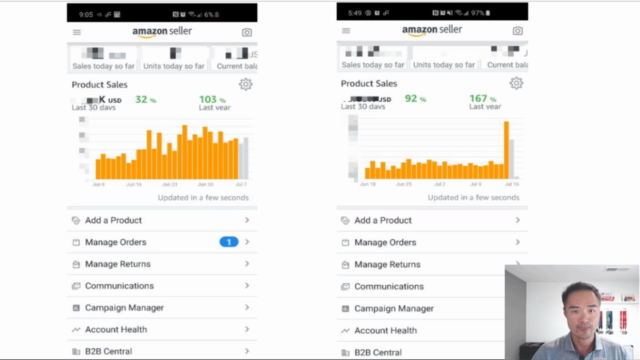Open B2B Central on right phone
640x360 pixels.
pos(420,352)
